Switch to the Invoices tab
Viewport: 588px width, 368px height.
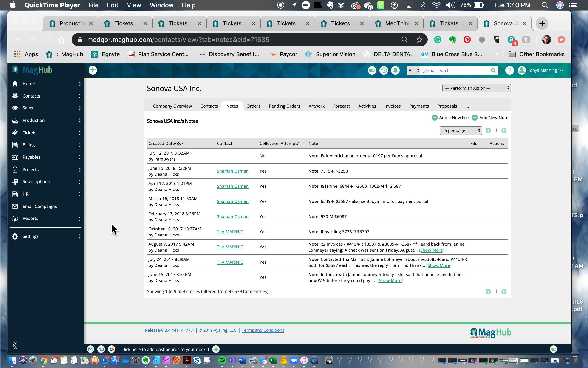click(x=392, y=106)
